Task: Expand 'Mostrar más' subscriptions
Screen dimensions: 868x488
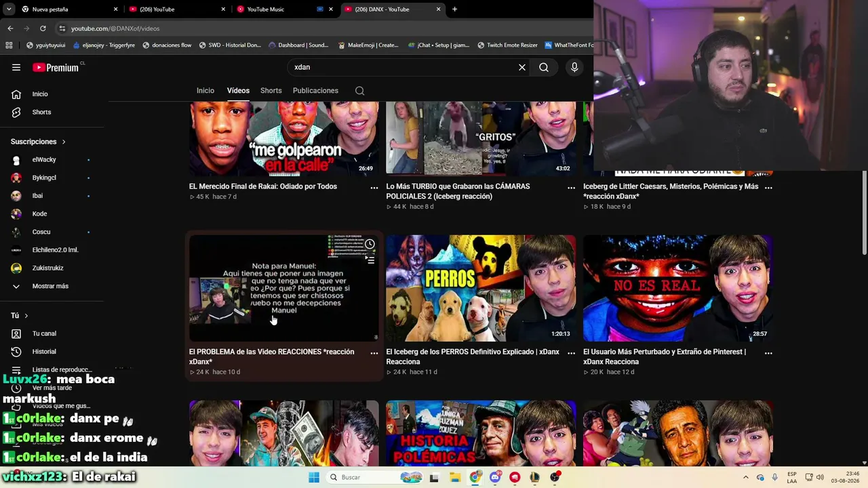Action: [x=52, y=286]
